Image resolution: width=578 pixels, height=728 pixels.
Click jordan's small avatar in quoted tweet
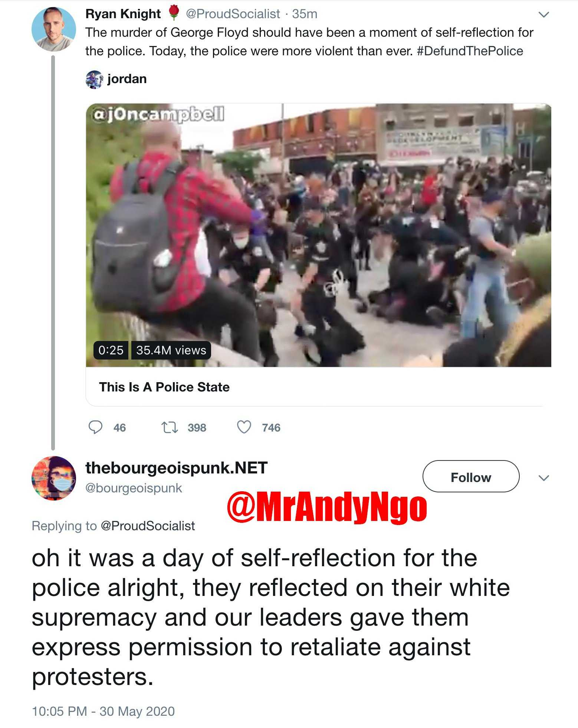94,79
